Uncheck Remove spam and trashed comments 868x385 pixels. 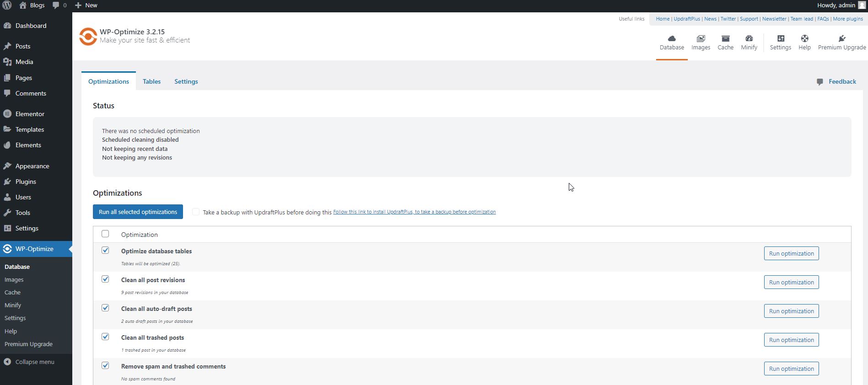105,365
